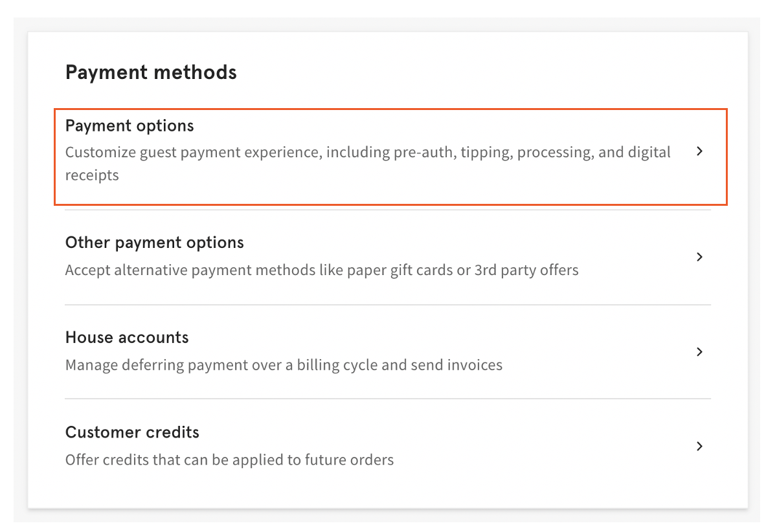Click the Other payment options link text
Screen dimensions: 777x532
[154, 242]
